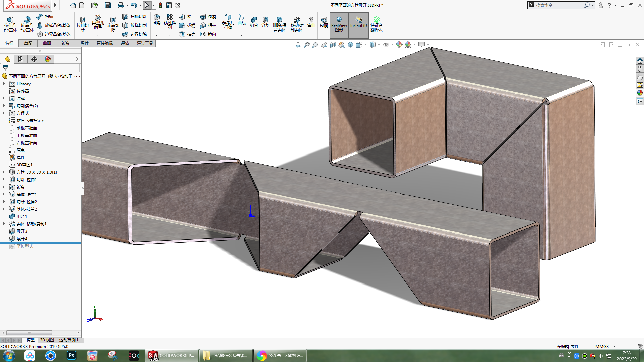
Task: Switch to the 曲面 (Surface) ribbon tab
Action: (47, 43)
